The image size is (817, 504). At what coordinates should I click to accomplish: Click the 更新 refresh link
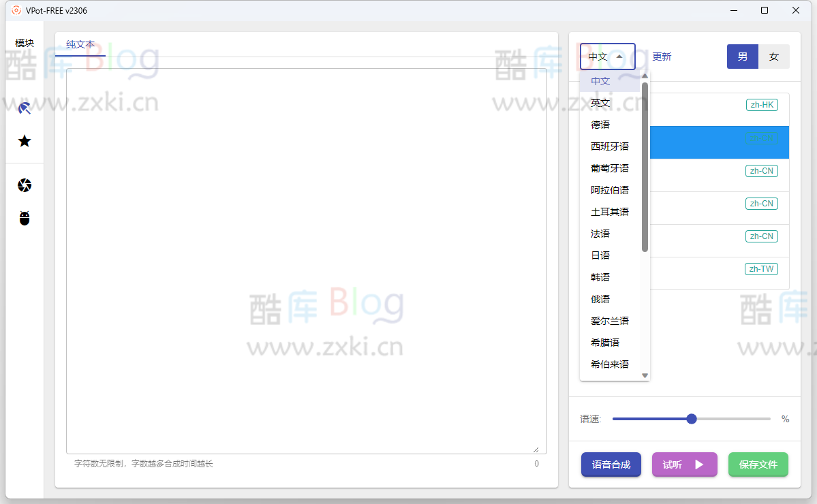tap(660, 57)
